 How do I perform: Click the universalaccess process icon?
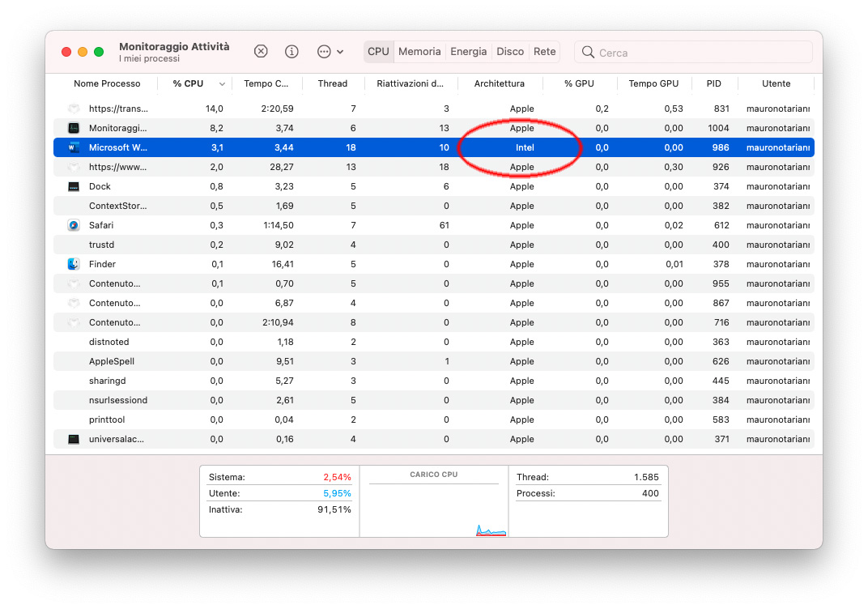(74, 439)
